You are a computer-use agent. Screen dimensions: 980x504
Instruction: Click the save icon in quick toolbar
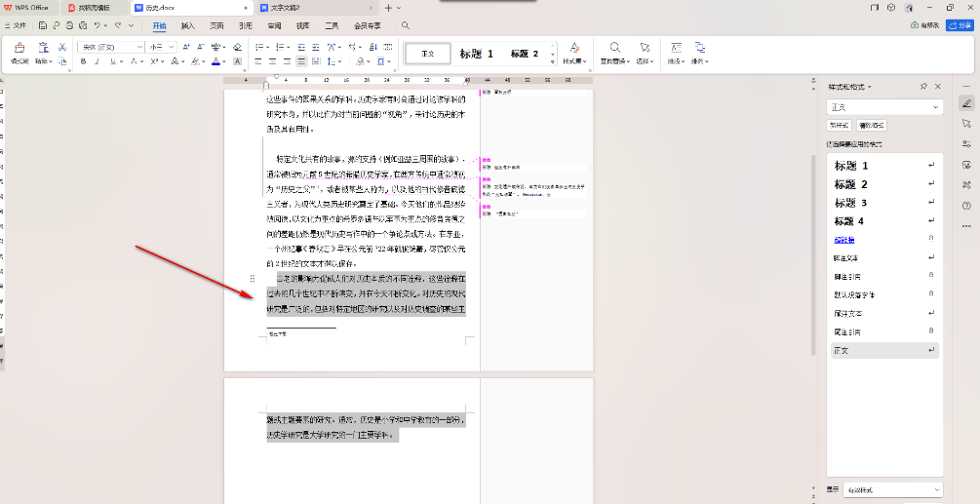pos(43,25)
